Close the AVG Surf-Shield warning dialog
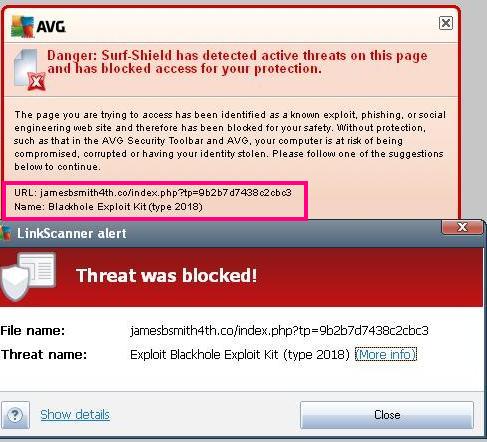487x442 pixels. coord(446,23)
